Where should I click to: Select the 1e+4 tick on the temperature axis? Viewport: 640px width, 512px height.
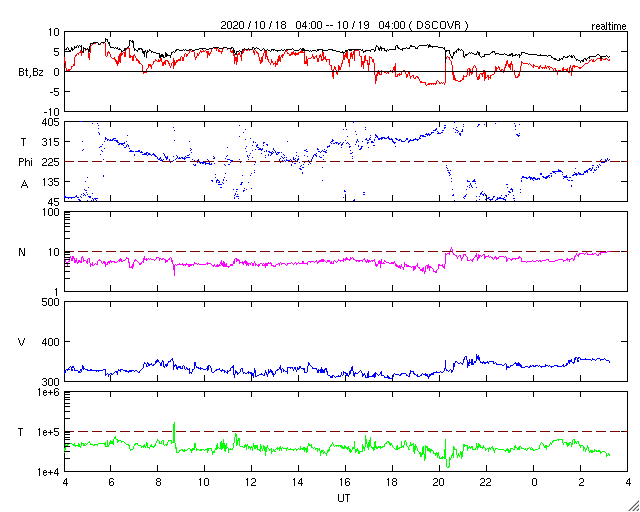[x=48, y=472]
